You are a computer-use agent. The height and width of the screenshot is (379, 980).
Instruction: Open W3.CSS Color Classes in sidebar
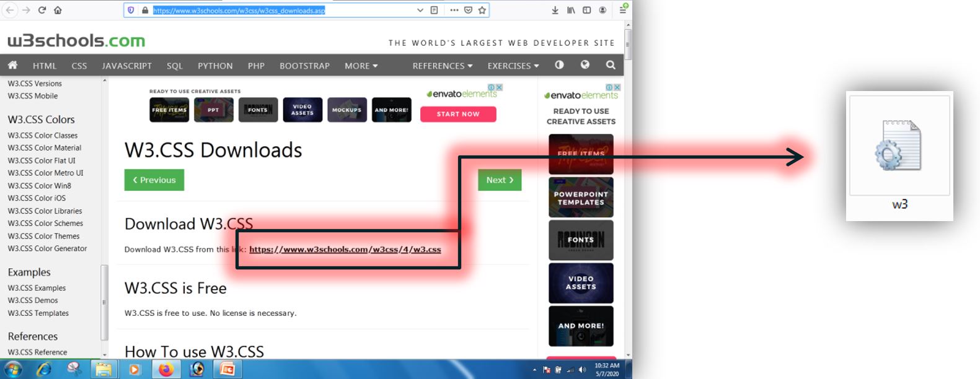coord(43,136)
